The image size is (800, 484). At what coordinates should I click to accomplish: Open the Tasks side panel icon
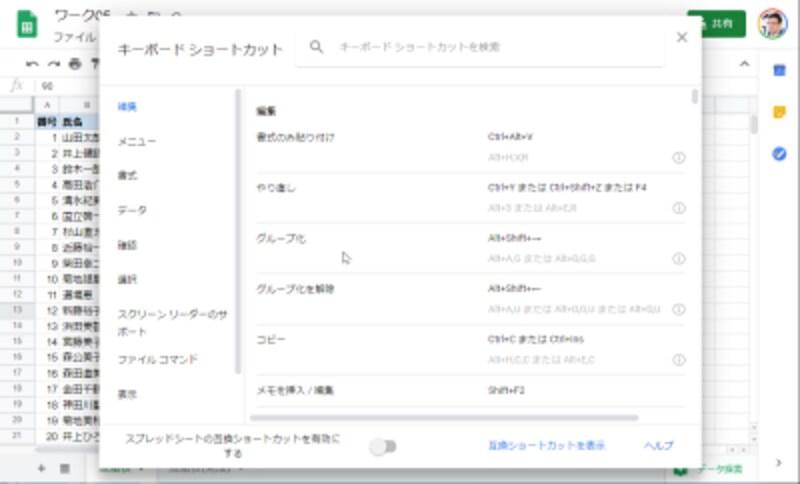tap(779, 154)
